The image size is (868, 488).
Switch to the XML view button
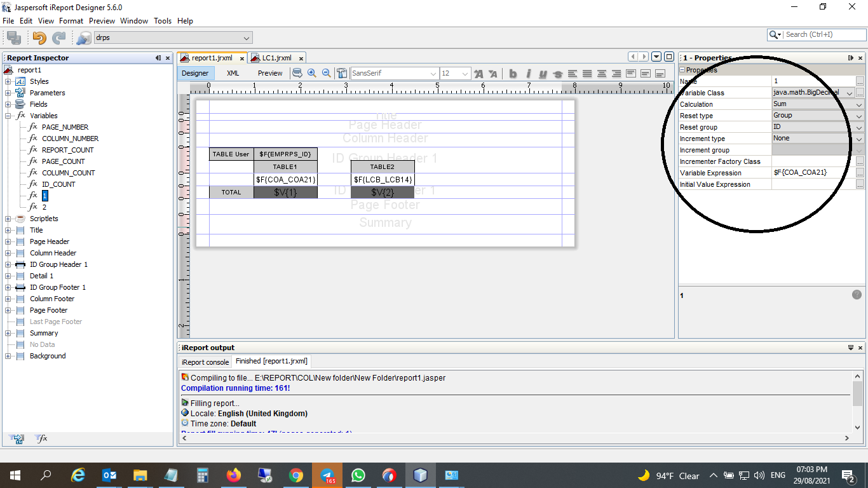233,73
